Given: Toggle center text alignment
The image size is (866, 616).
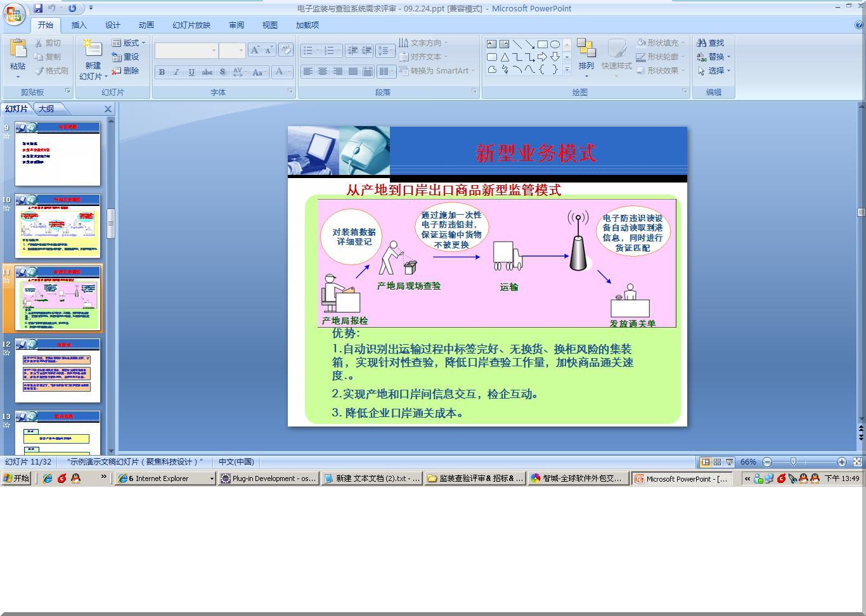Looking at the screenshot, I should (x=323, y=71).
